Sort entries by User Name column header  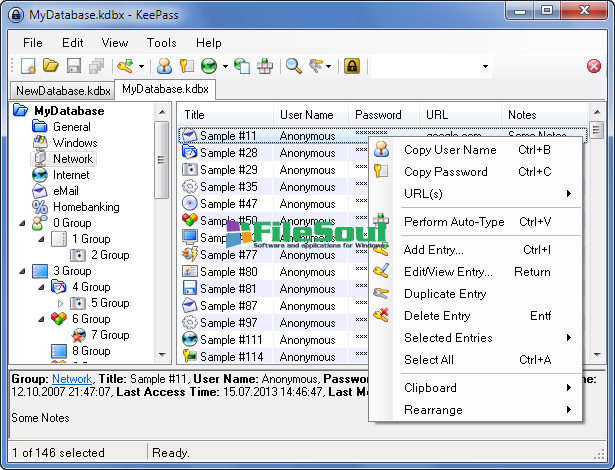click(x=311, y=115)
